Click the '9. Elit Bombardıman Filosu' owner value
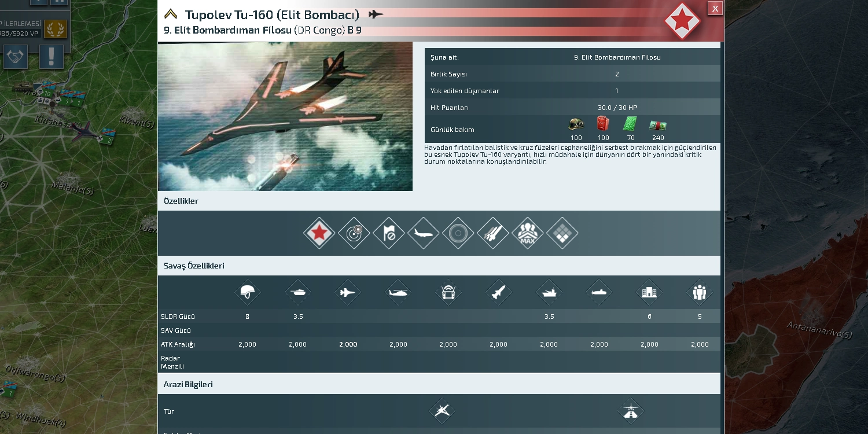This screenshot has height=434, width=868. (x=617, y=57)
